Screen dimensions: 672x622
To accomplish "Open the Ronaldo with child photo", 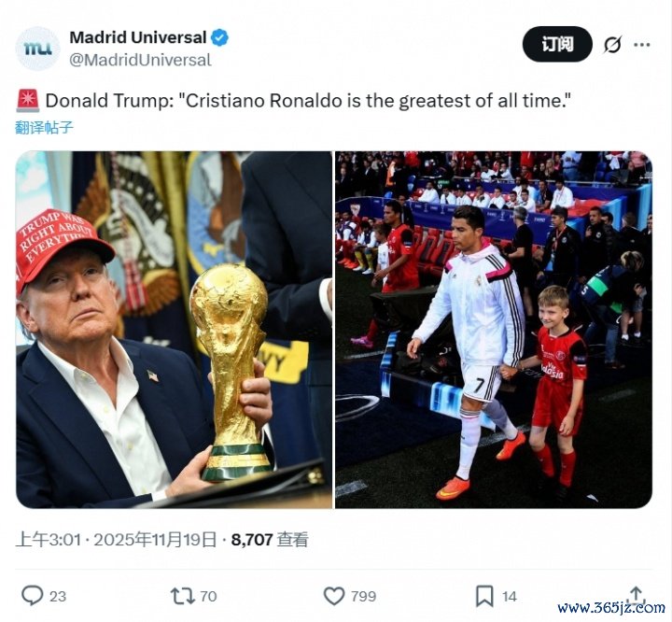I will click(494, 330).
